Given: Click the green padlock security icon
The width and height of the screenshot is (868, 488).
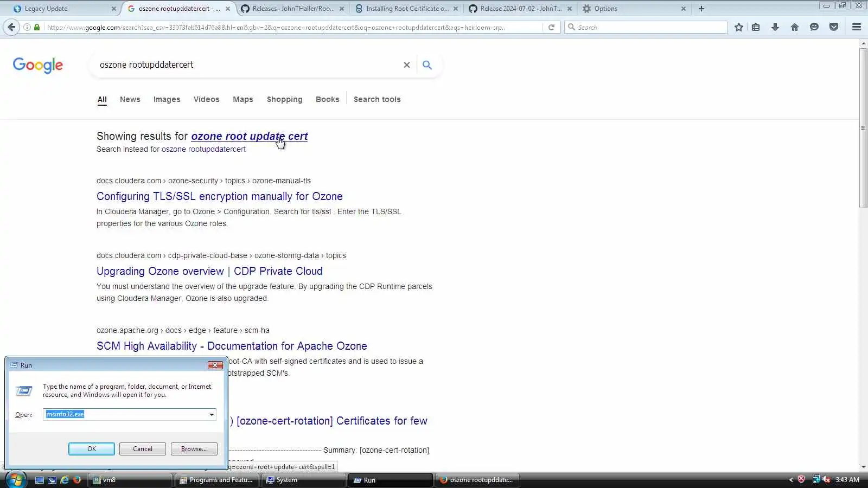Looking at the screenshot, I should click(x=37, y=27).
